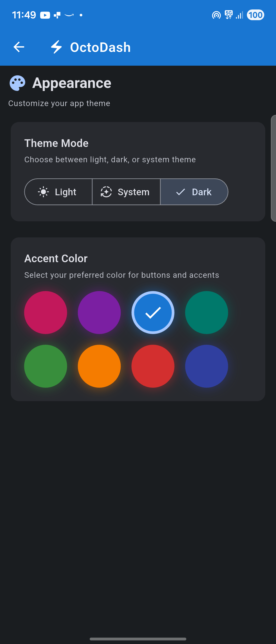Tap the battery indicator showing 100
The width and height of the screenshot is (276, 644).
[x=255, y=15]
